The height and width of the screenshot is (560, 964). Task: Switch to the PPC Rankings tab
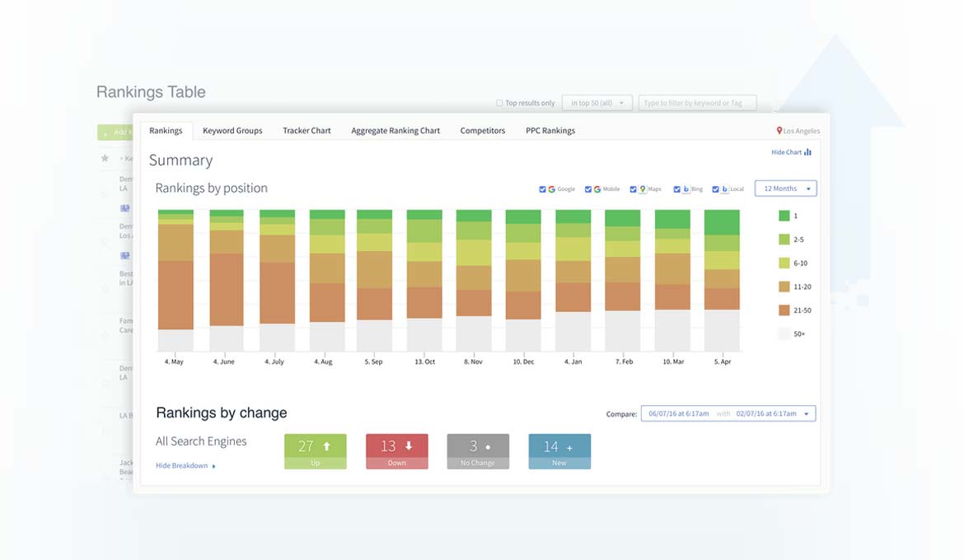(x=550, y=131)
